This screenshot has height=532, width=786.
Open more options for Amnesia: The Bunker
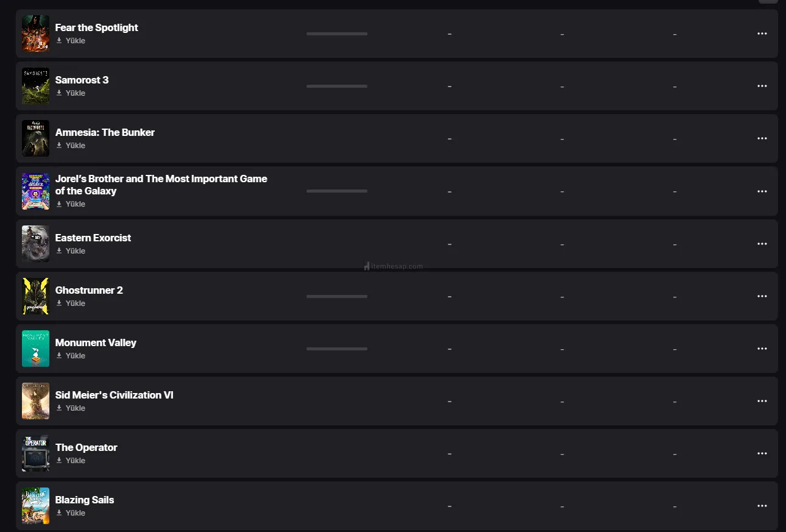coord(762,138)
